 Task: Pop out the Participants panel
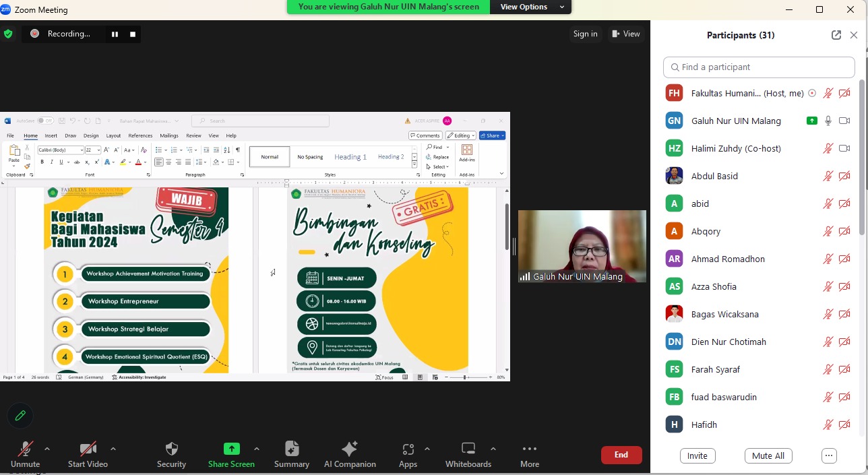click(836, 35)
